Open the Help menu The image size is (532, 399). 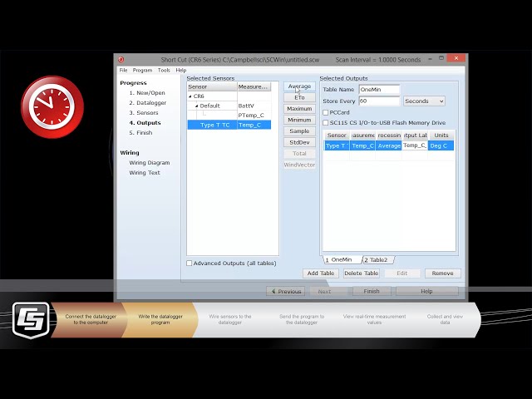click(181, 70)
